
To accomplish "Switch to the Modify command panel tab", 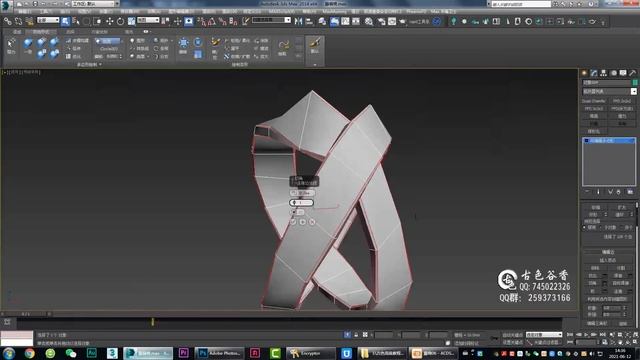I will coord(594,73).
